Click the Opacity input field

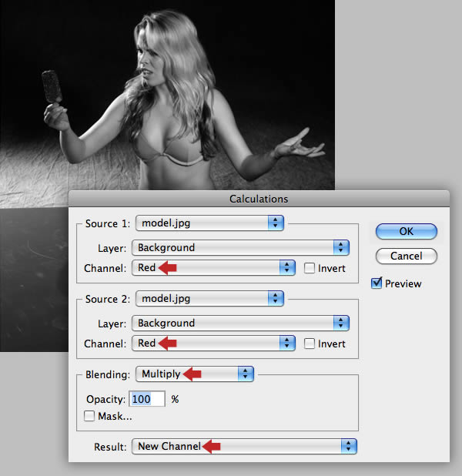147,399
